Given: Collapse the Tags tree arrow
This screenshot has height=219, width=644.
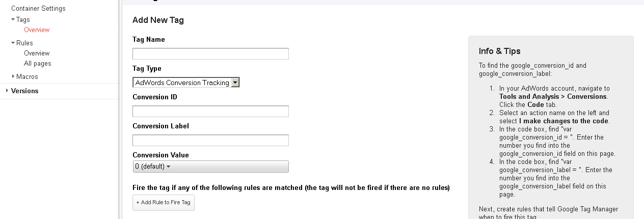Looking at the screenshot, I should [13, 19].
